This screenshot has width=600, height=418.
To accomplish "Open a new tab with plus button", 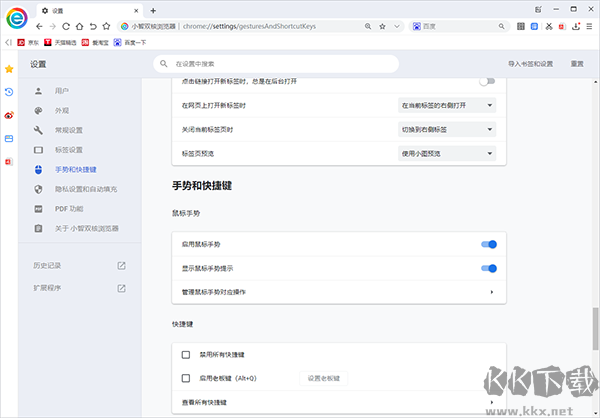I will (153, 11).
